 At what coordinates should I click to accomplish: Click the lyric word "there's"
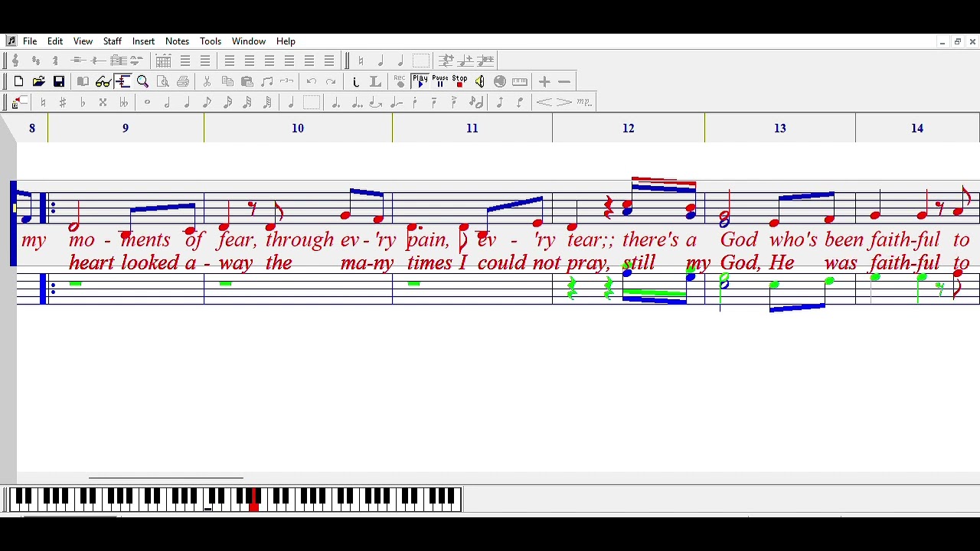[x=650, y=240]
